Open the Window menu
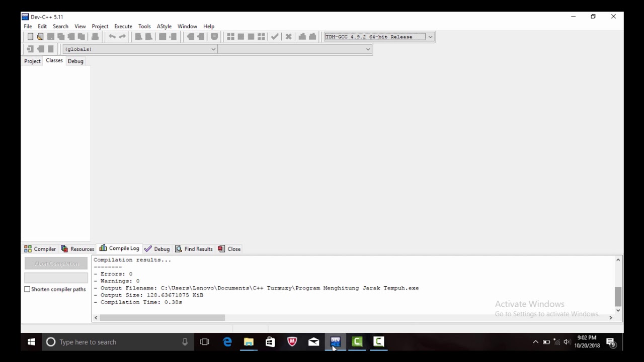This screenshot has width=644, height=362. [x=187, y=26]
